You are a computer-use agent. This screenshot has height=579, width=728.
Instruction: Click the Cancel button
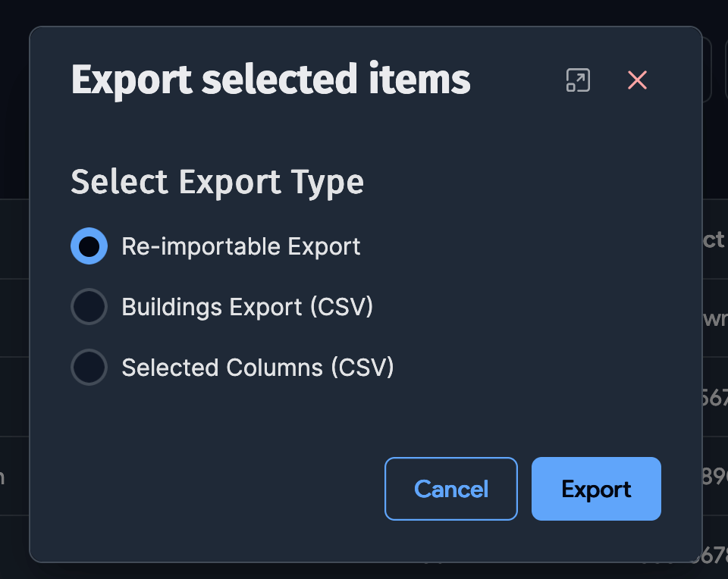coord(450,489)
